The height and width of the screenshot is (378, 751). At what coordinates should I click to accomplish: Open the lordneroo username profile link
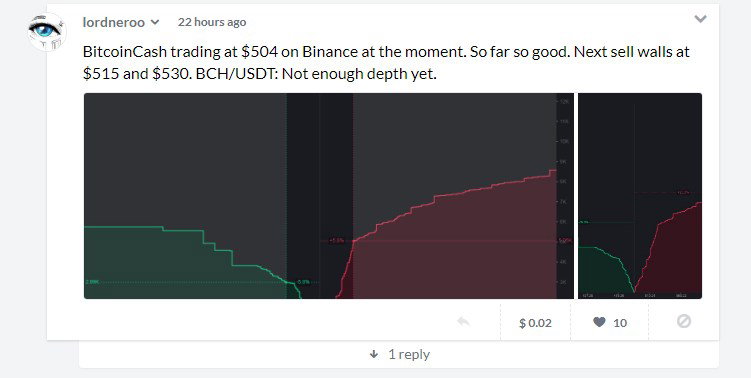pos(114,22)
